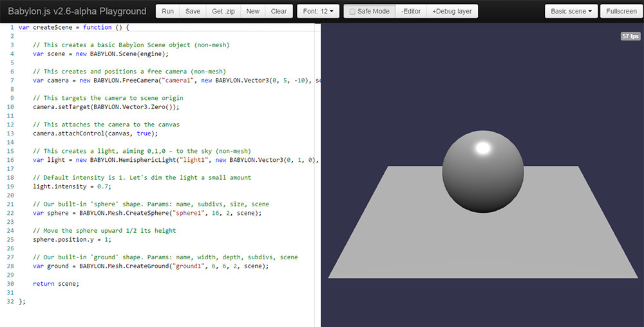644x327 pixels.
Task: Click the Run button
Action: click(x=167, y=11)
